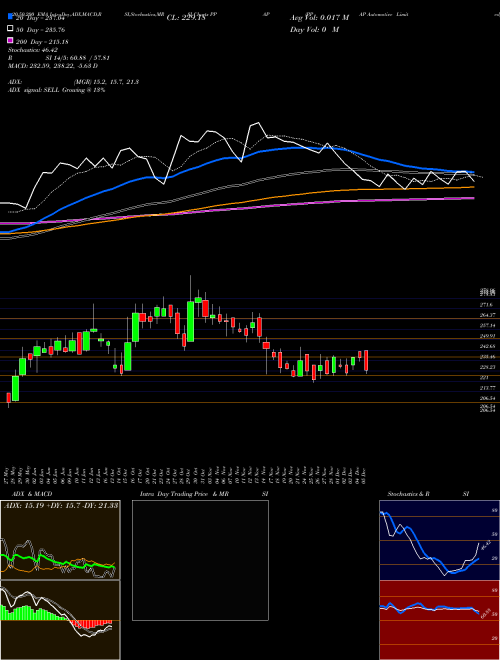Click the 213.77 price axis label
Screen dimensions: 500x660
pyautogui.click(x=487, y=388)
